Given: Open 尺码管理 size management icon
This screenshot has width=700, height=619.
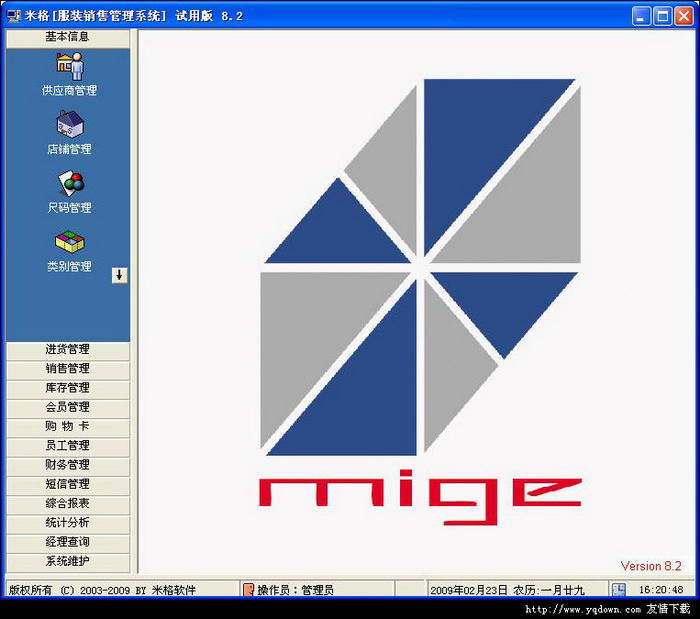Looking at the screenshot, I should click(69, 191).
